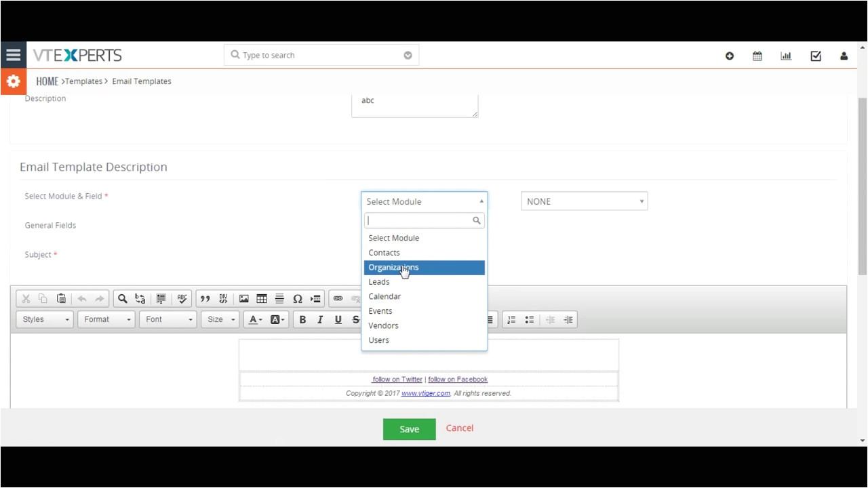Decrease the indent
This screenshot has height=488, width=868.
click(x=551, y=320)
